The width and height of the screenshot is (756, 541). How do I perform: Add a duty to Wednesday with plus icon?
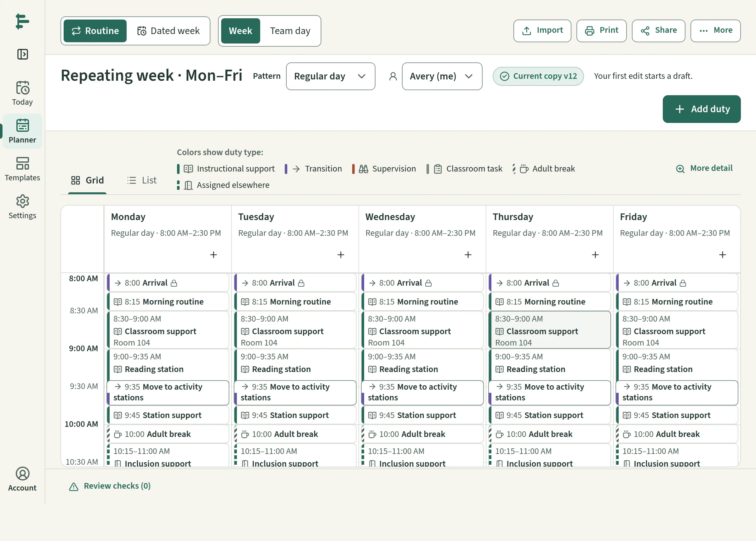pyautogui.click(x=468, y=255)
